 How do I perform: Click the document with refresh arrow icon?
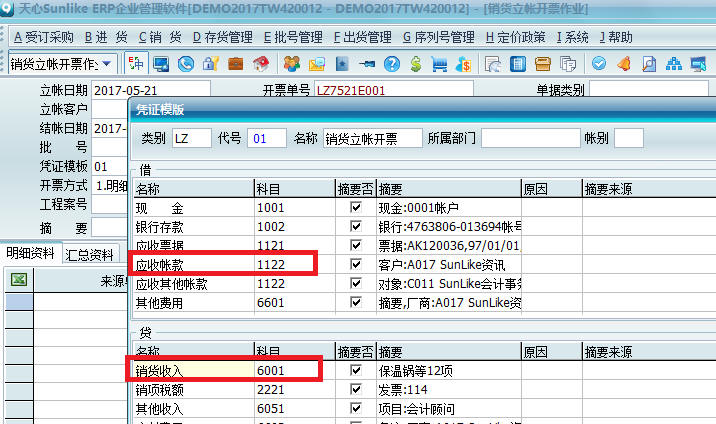(493, 64)
